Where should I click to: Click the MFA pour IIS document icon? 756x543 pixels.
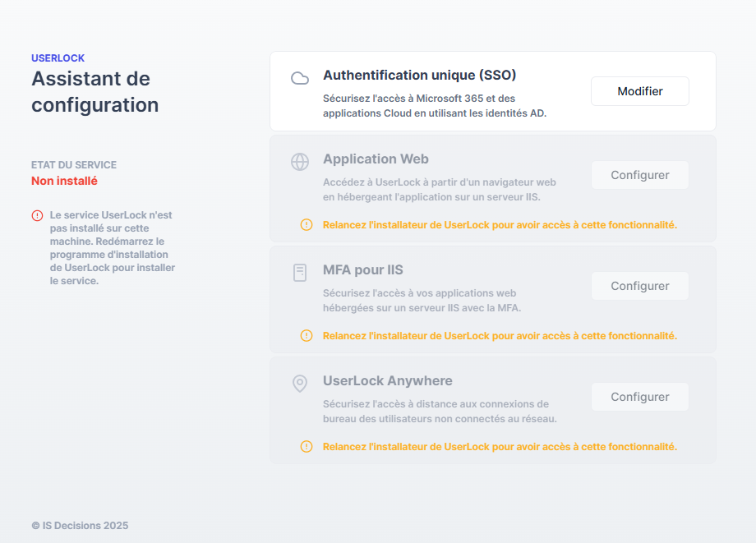click(300, 273)
